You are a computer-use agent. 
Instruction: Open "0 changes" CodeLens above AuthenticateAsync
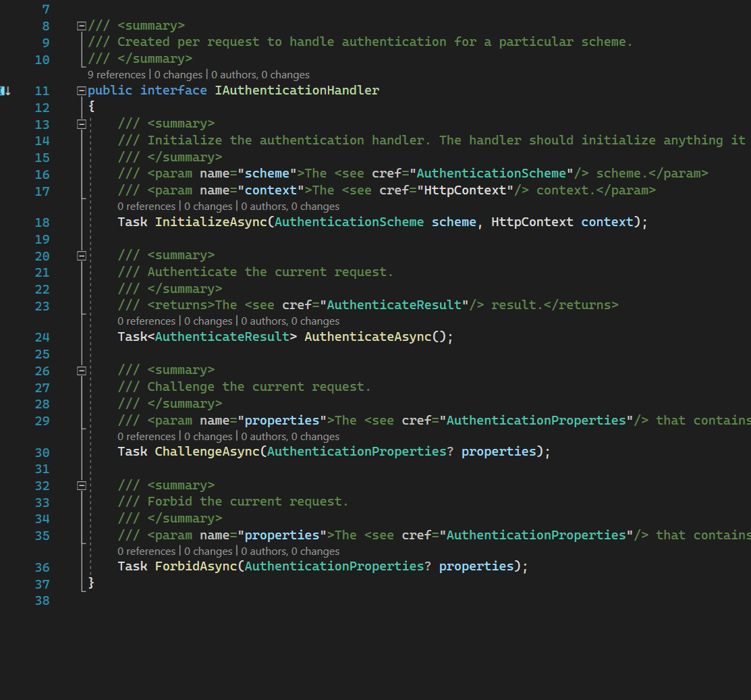click(208, 321)
